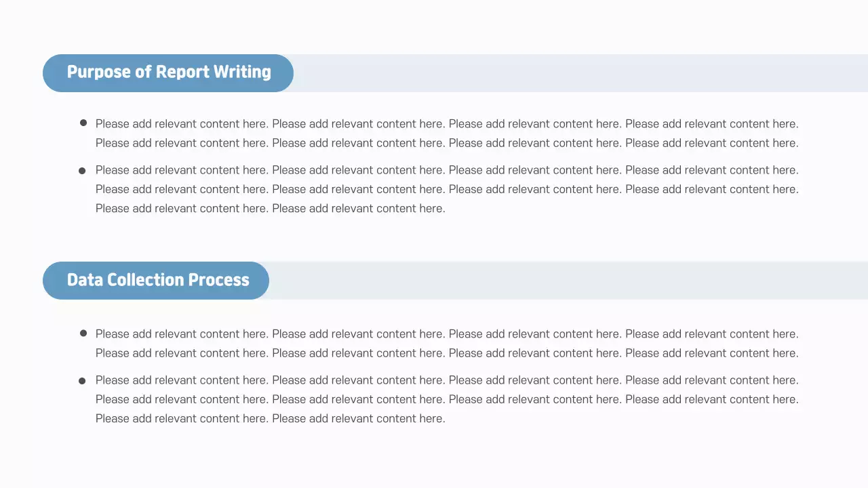Screen dimensions: 868x488
Task: Click short last line of second Data Collection bullet
Action: click(270, 418)
